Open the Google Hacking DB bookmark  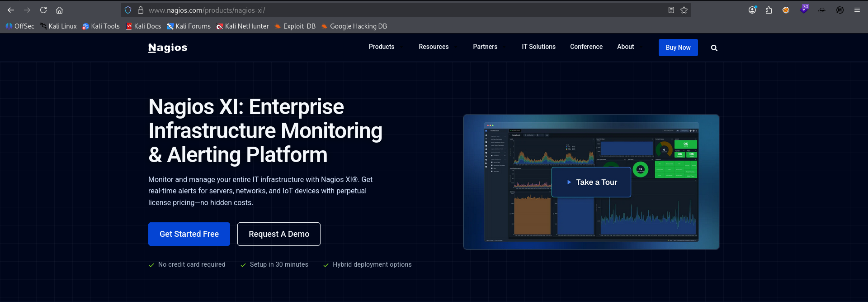tap(354, 26)
